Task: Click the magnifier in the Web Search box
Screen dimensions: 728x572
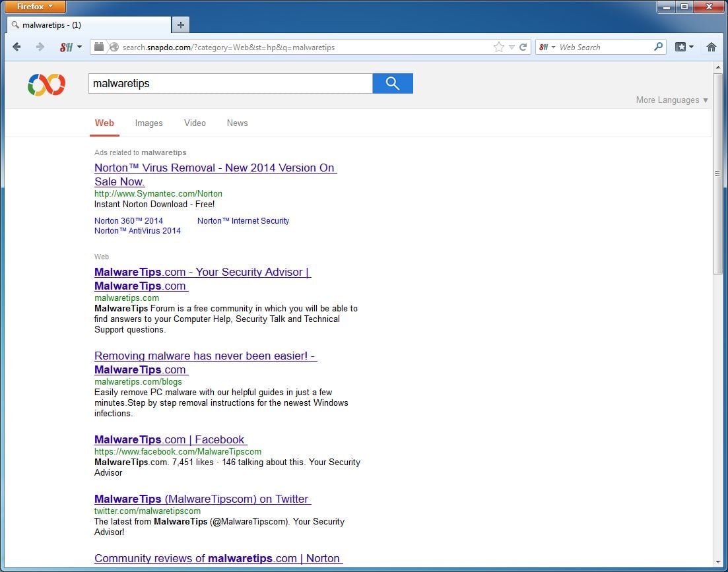Action: (x=658, y=47)
